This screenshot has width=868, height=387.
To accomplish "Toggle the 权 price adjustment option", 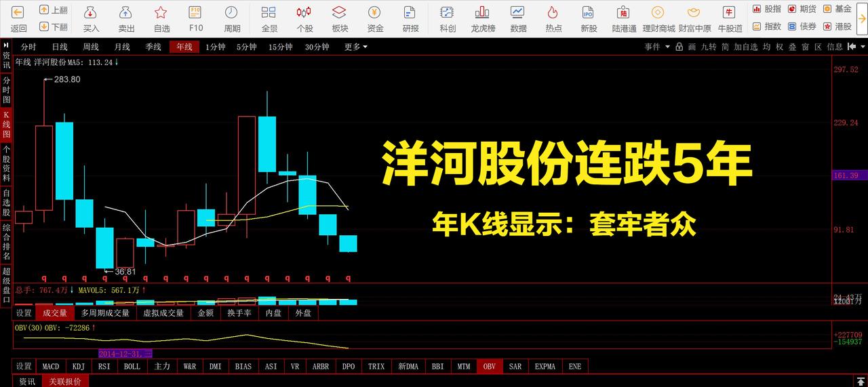I will [780, 47].
